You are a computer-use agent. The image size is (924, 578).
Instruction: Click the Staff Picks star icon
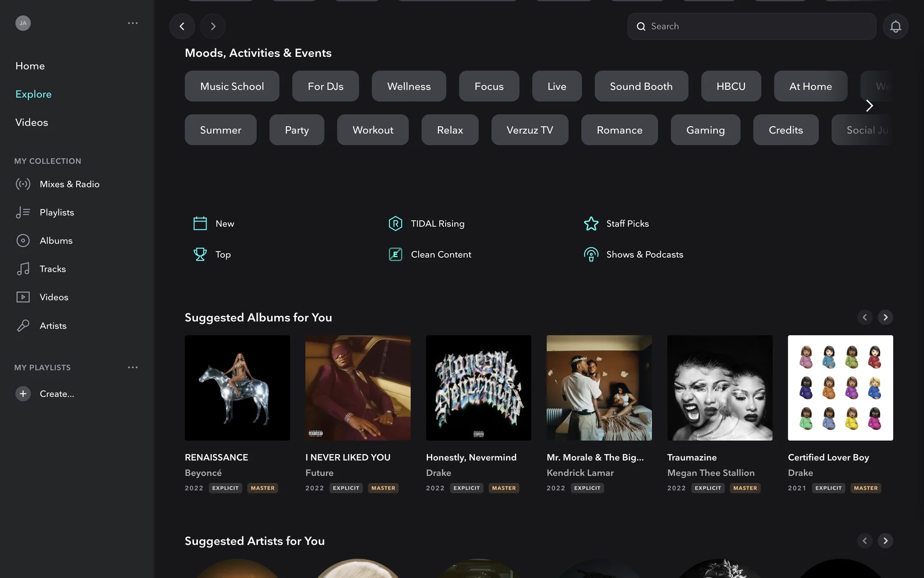tap(591, 223)
